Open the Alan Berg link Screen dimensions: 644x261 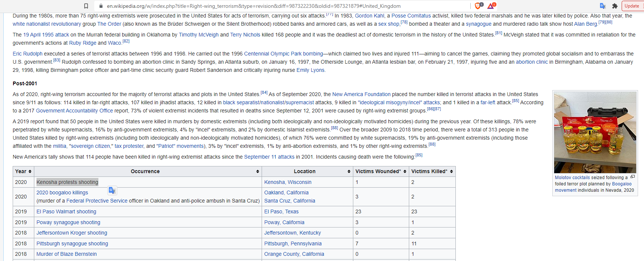585,24
